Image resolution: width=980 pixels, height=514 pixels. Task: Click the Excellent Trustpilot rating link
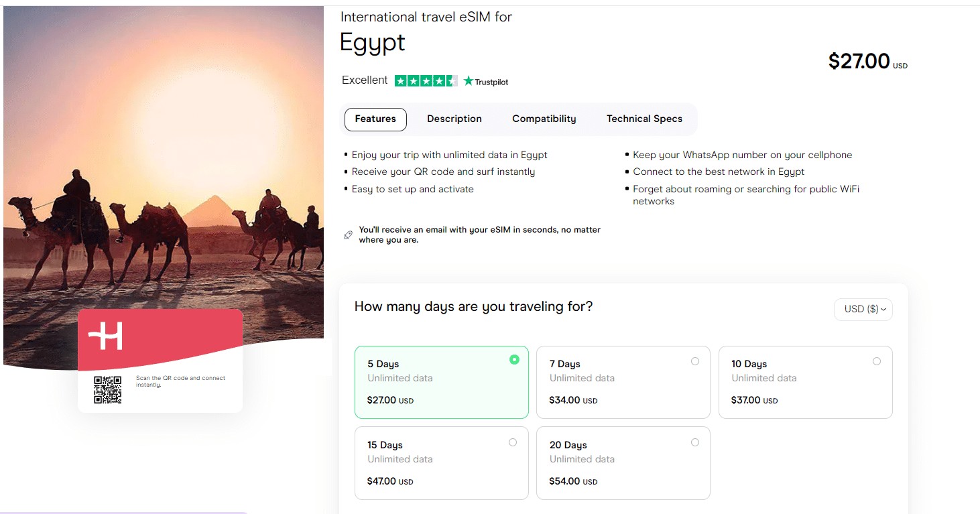coord(364,80)
